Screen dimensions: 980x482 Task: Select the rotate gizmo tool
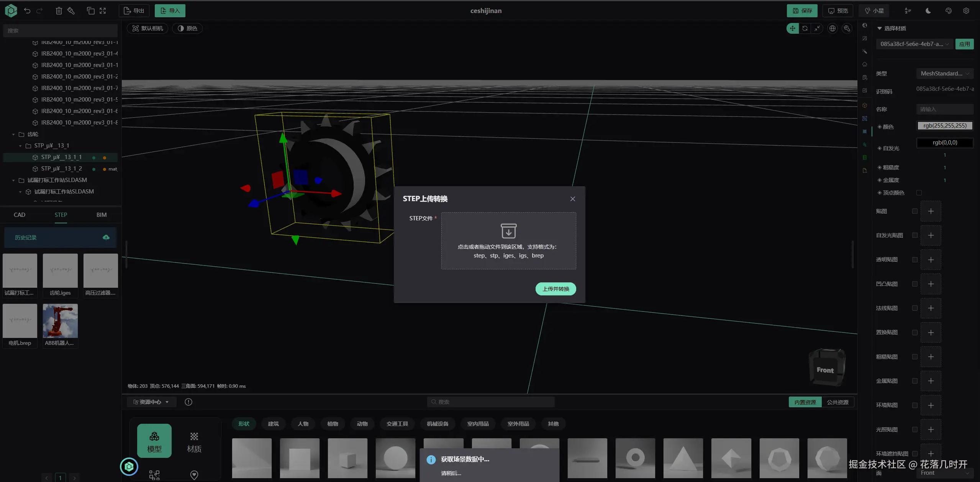pyautogui.click(x=805, y=28)
